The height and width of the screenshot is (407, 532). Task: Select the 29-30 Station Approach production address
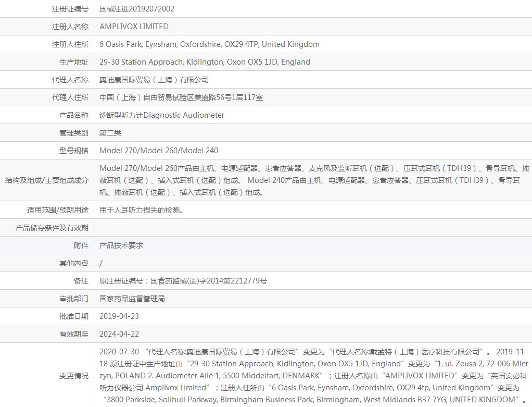click(205, 62)
